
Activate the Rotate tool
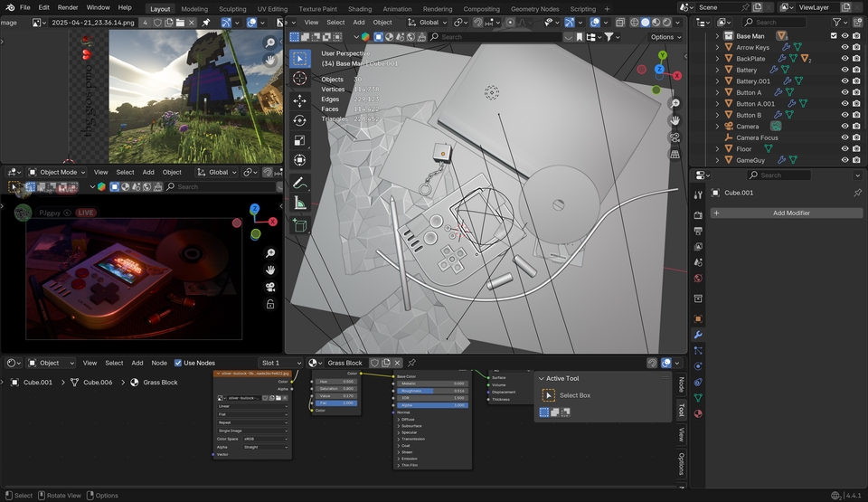(x=300, y=120)
